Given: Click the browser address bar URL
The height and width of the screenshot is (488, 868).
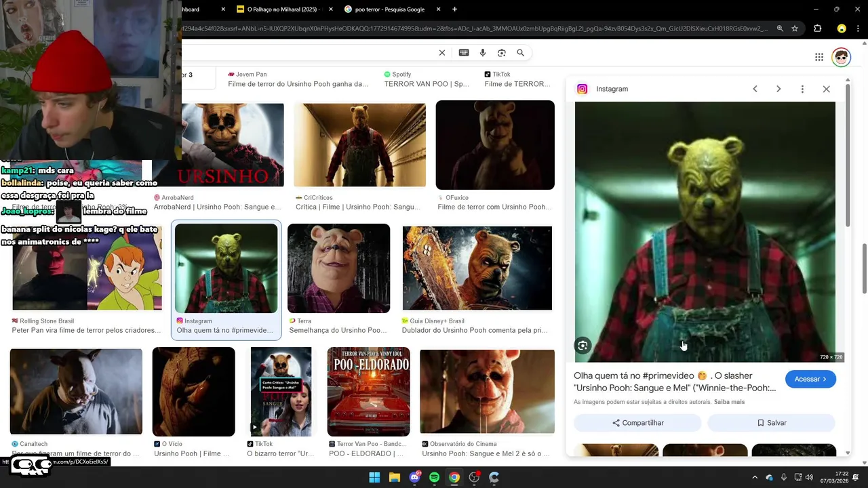Looking at the screenshot, I should pos(475,28).
